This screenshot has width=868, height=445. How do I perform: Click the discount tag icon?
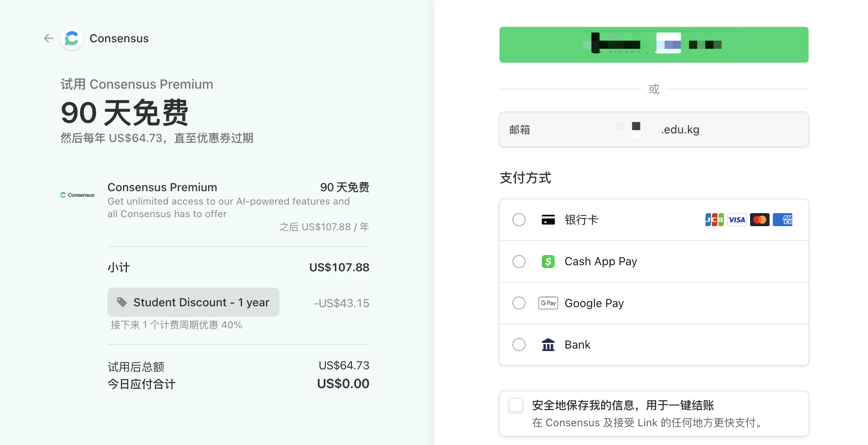[x=122, y=302]
